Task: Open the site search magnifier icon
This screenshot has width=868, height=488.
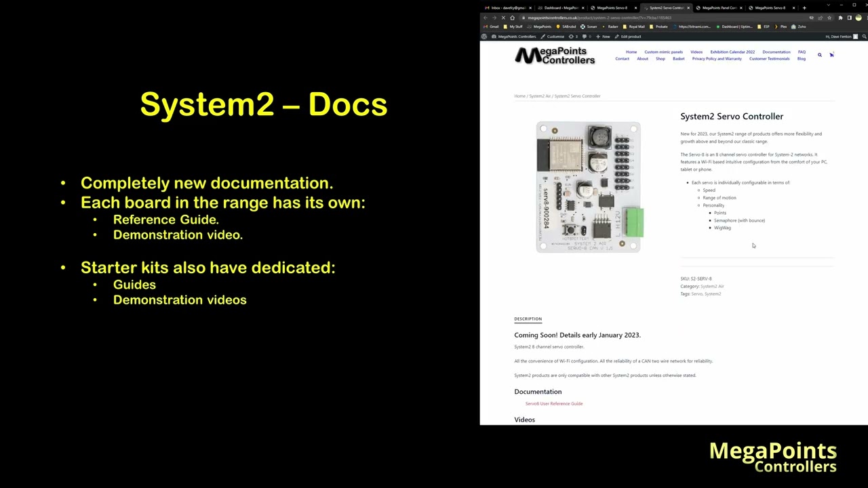Action: (819, 55)
